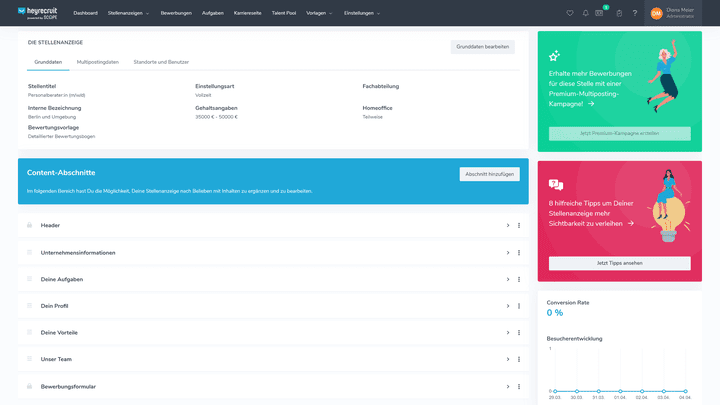Open three-dot menu for Deine Aufgaben

[519, 279]
